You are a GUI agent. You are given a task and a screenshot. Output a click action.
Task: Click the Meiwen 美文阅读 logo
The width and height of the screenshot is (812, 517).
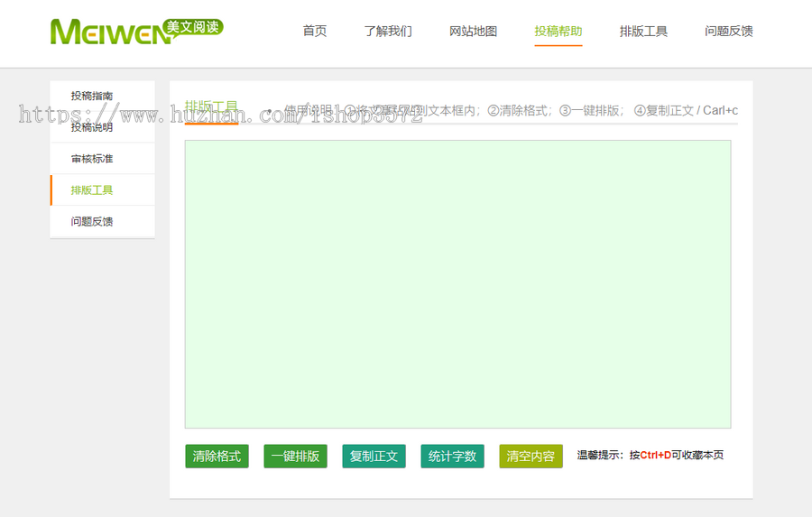pos(137,31)
